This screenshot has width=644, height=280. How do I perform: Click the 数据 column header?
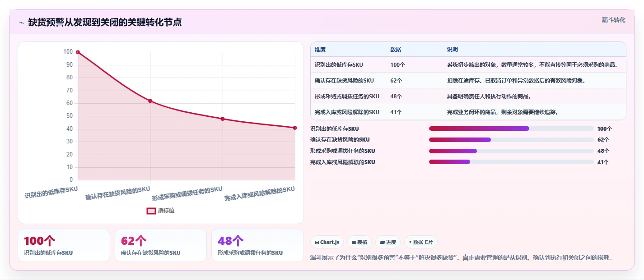coord(396,50)
